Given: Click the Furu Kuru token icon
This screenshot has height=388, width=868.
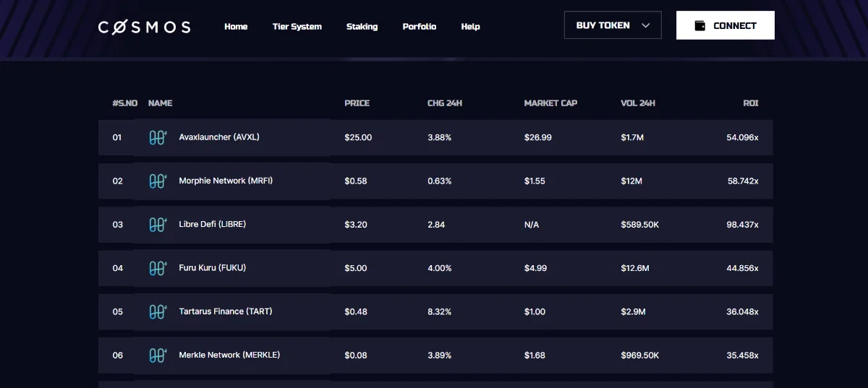Looking at the screenshot, I should click(158, 268).
